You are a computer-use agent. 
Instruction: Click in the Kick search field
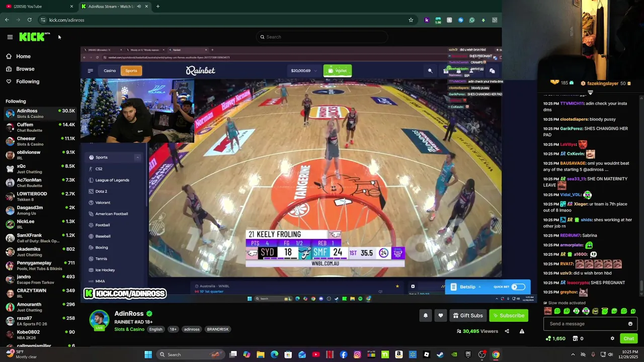coord(322,37)
